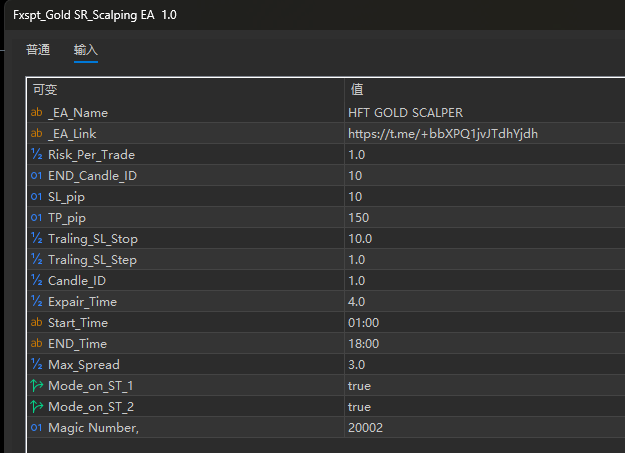Click the boolean icon beside Mode_on_ST_2

pos(37,407)
